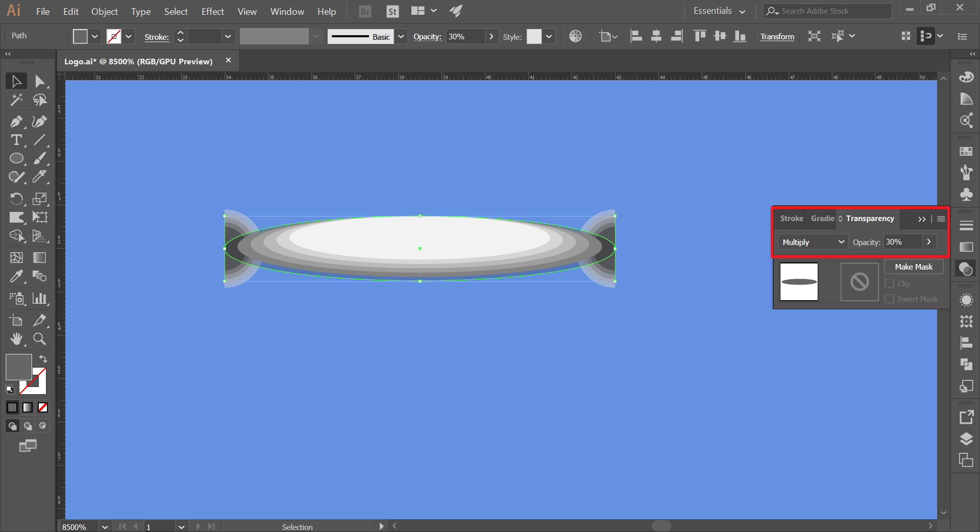The image size is (980, 532).
Task: Open the Window menu
Action: point(287,11)
